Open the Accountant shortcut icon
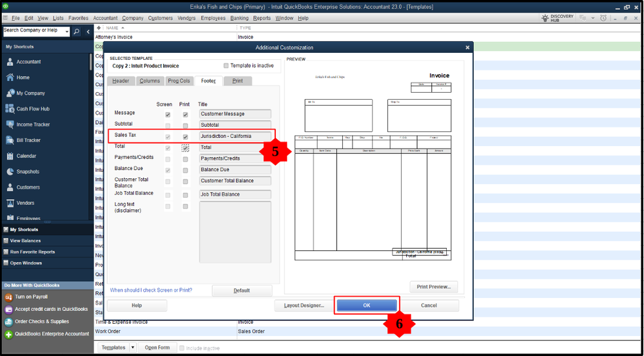Viewport: 644px width, 356px height. coord(10,62)
